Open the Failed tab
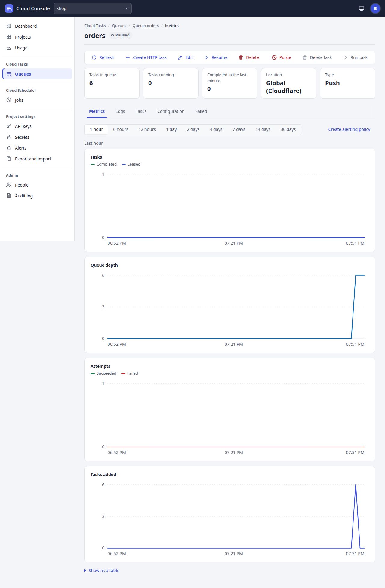 point(201,111)
